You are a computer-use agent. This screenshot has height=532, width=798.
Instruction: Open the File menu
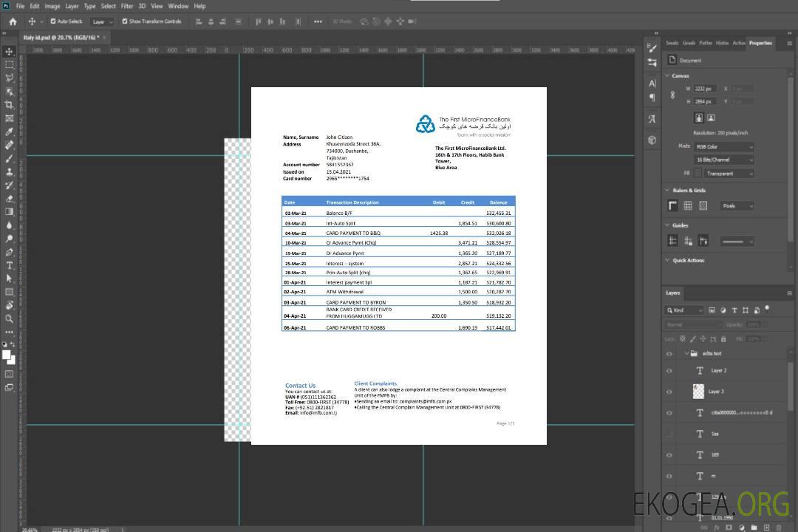(21, 6)
